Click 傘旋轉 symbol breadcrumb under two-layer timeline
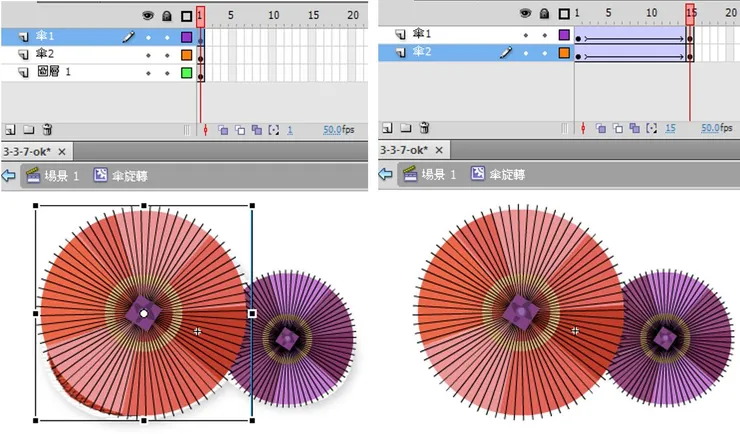The height and width of the screenshot is (434, 740). click(498, 174)
